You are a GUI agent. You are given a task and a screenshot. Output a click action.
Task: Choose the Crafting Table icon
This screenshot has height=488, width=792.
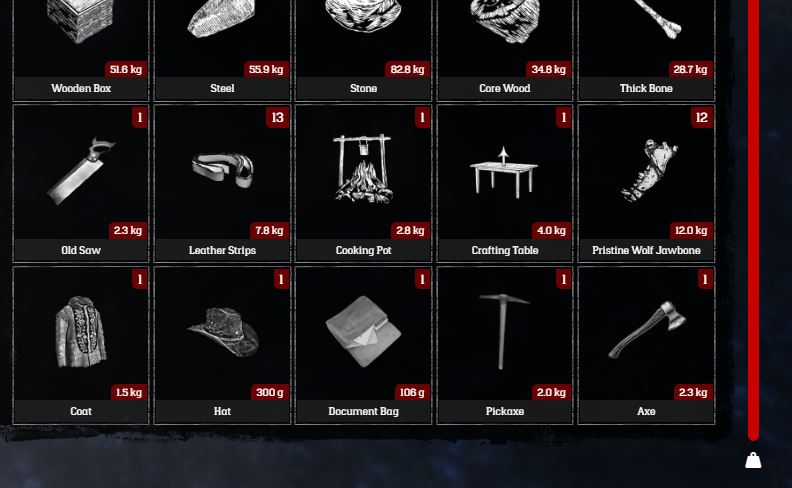504,172
